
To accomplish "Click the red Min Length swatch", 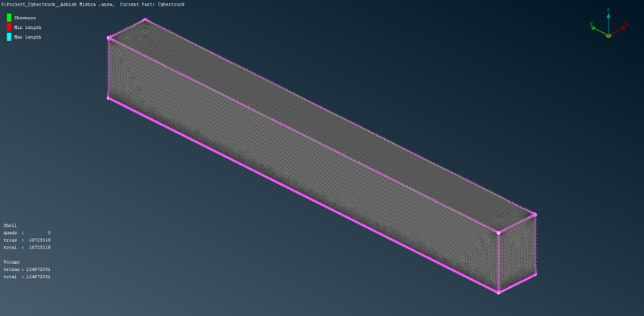I will point(9,27).
